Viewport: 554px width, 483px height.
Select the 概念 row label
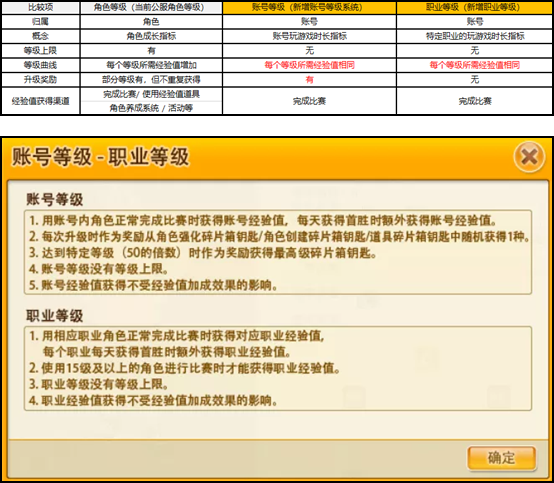click(41, 36)
